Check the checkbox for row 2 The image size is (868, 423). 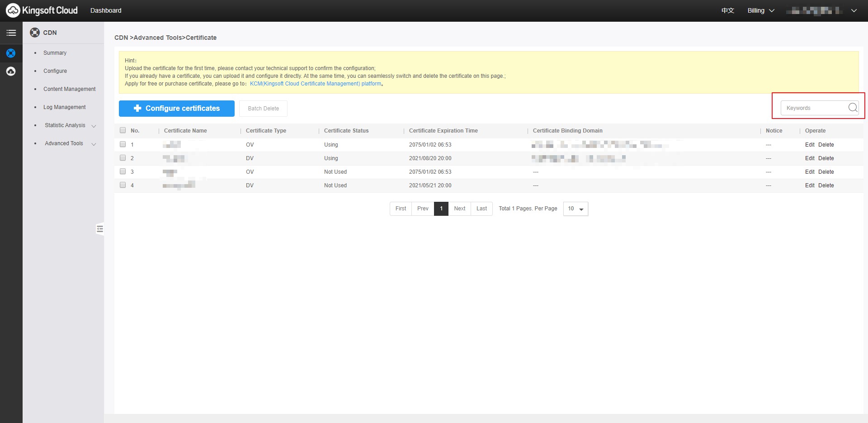point(123,158)
